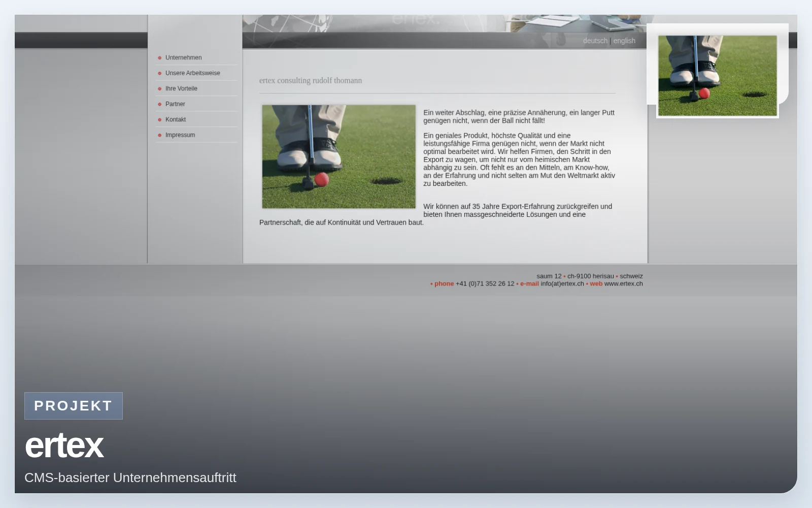The image size is (812, 508).
Task: Click the phone number +41 (0)71 352 26 12
Action: coord(485,283)
